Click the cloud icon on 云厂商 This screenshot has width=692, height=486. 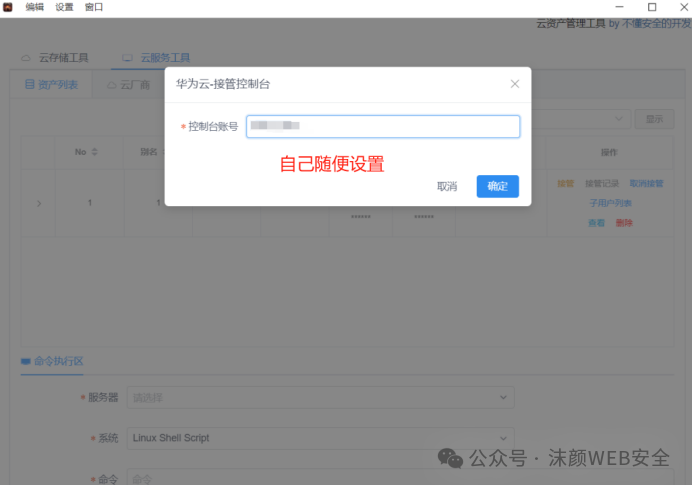tap(112, 85)
